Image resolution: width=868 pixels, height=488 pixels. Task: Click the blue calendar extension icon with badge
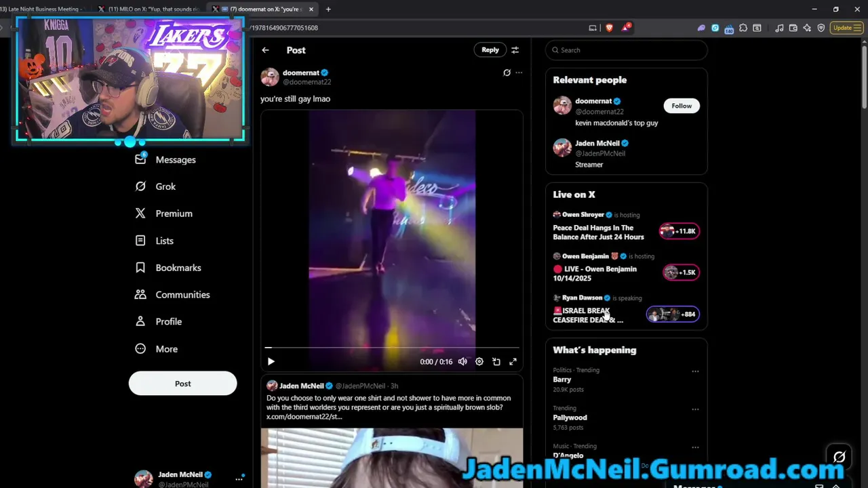point(729,28)
